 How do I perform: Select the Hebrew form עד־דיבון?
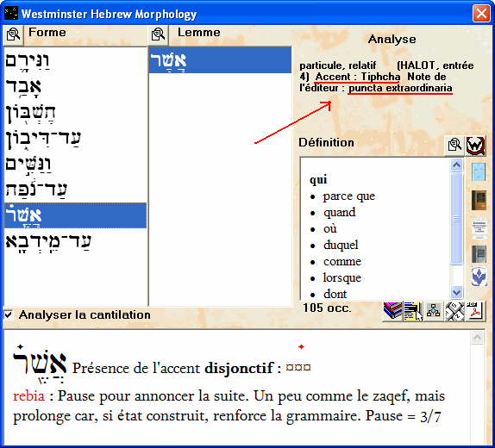point(43,139)
